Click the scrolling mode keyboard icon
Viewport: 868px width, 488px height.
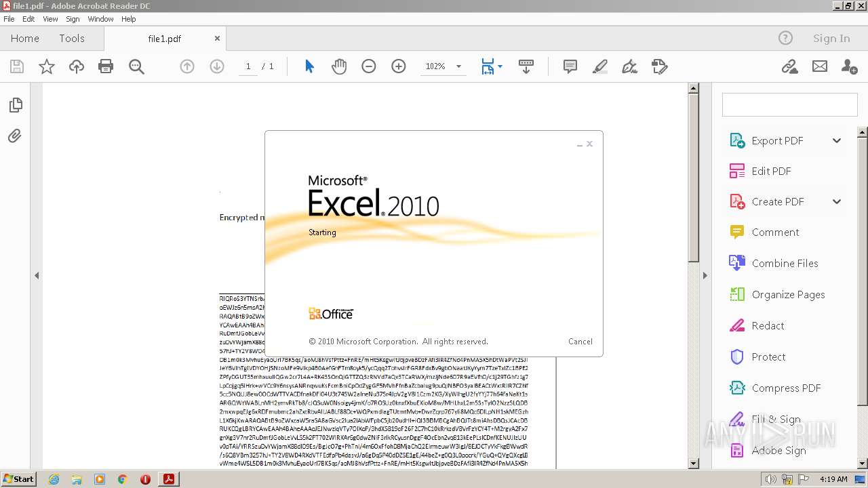tap(526, 66)
